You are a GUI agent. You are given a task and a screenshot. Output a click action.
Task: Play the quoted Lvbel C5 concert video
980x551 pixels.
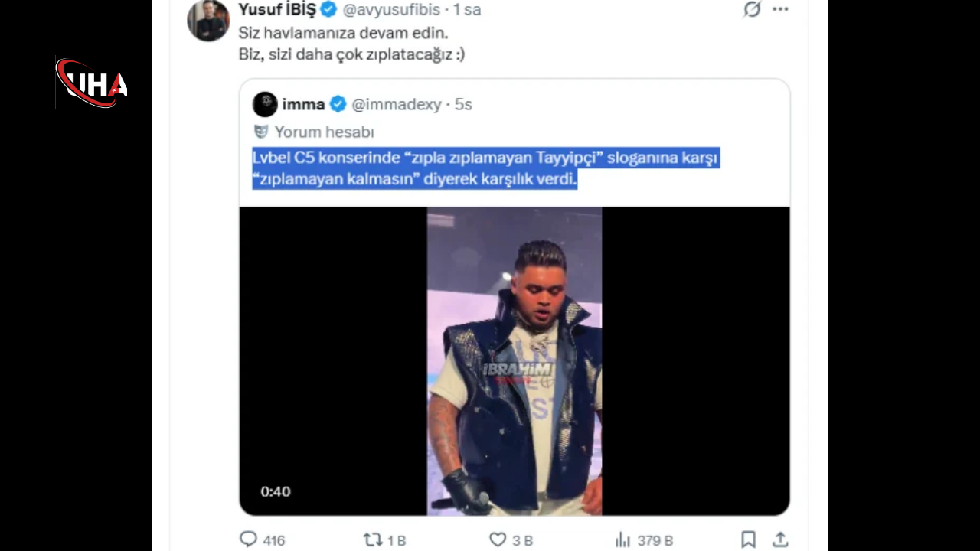(514, 360)
